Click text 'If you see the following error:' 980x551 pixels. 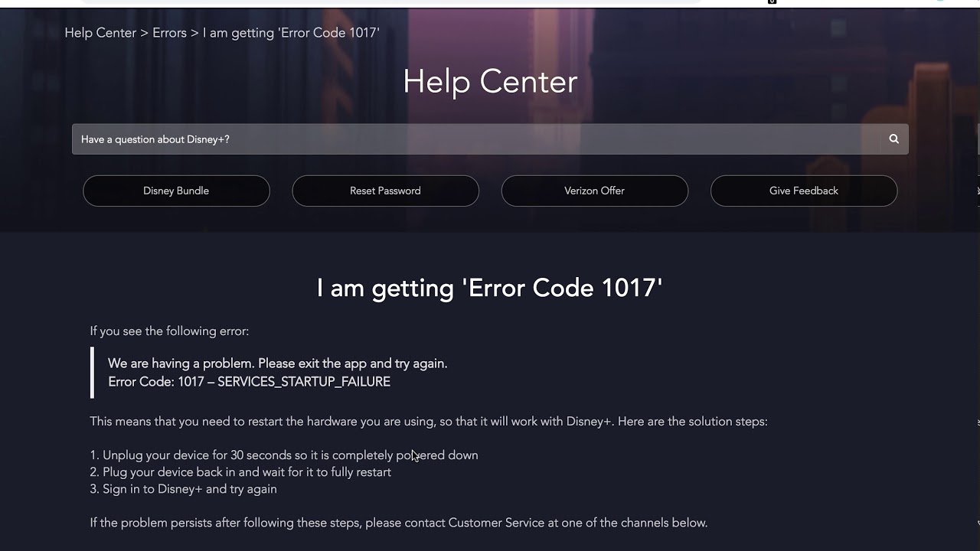point(169,331)
